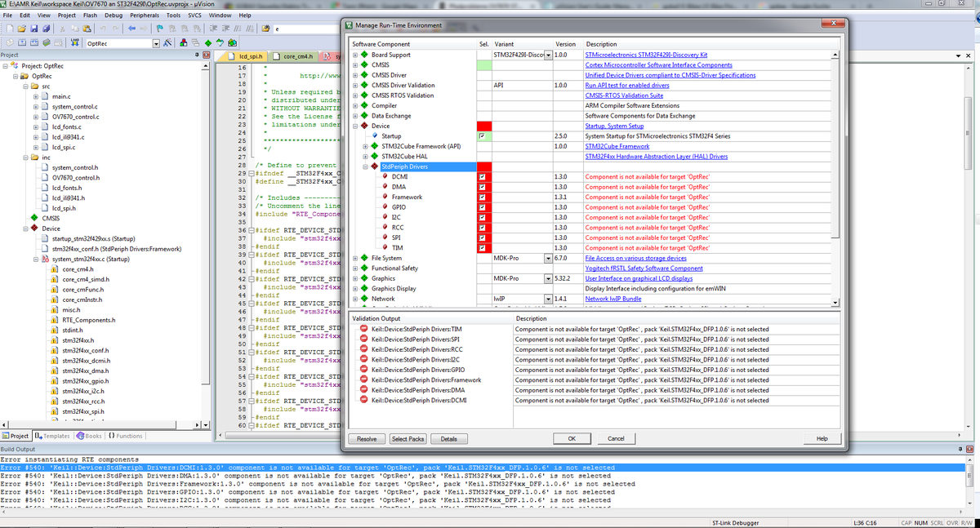Open the Board Support variant dropdown
Screen dimensions: 980x528
[548, 55]
